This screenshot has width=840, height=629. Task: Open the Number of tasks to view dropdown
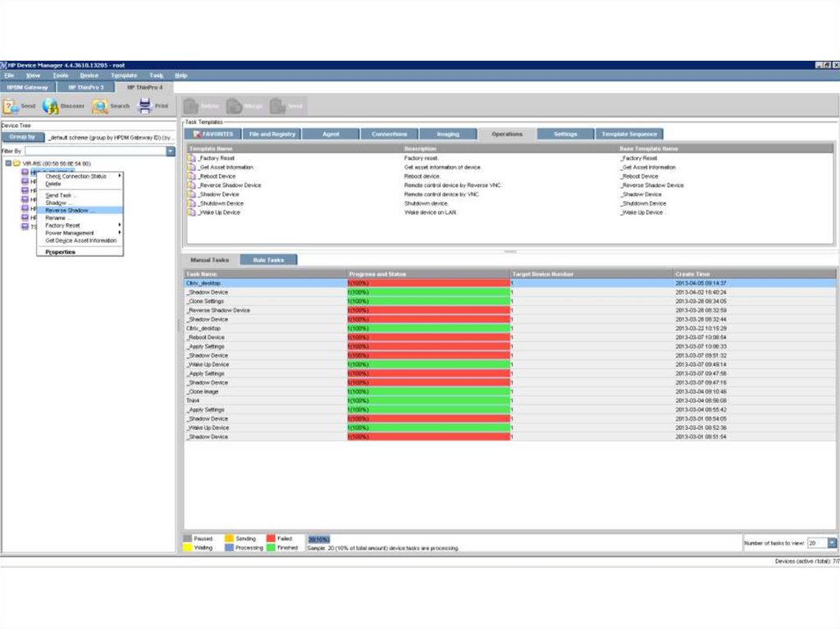832,543
